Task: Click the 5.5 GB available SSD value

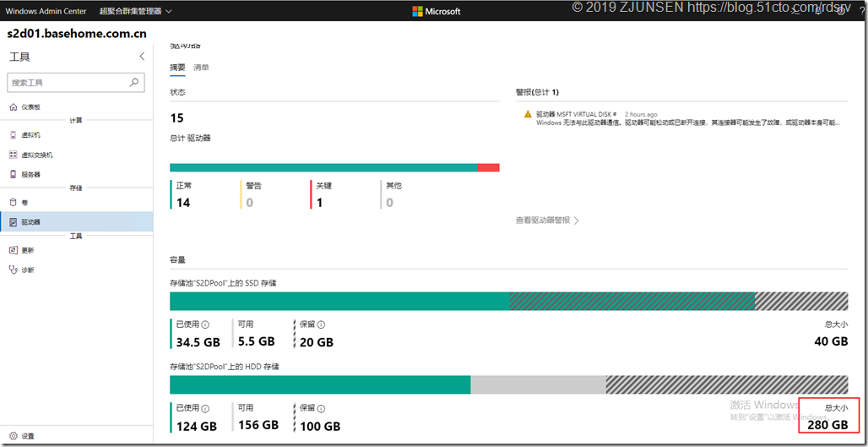Action: tap(257, 341)
